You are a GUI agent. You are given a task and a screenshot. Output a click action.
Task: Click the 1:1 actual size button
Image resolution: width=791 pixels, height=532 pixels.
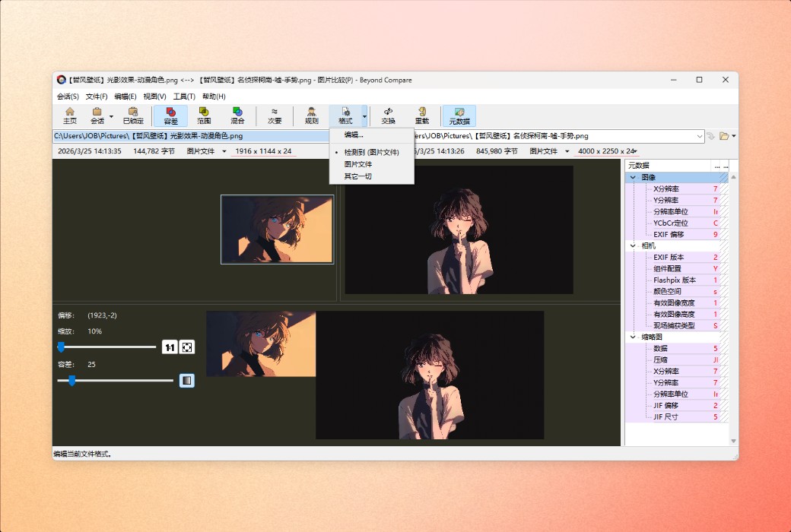(170, 347)
